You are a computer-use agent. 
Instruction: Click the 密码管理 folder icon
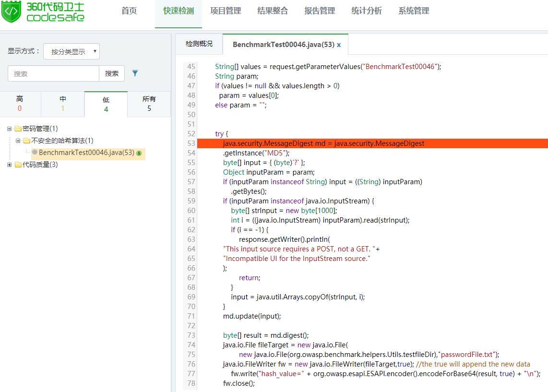[x=18, y=129]
